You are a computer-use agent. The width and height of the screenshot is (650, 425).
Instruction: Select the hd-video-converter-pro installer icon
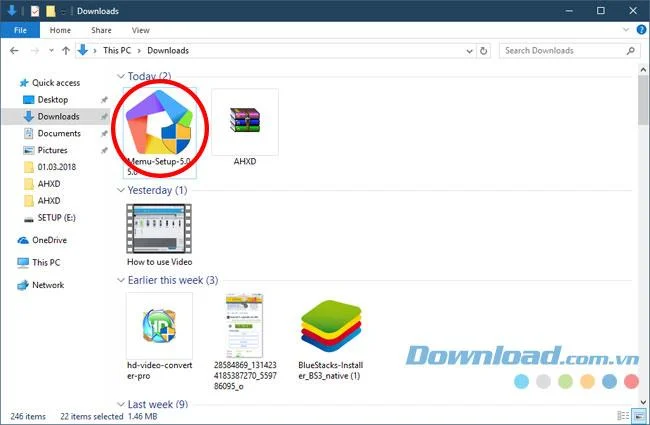[x=159, y=326]
